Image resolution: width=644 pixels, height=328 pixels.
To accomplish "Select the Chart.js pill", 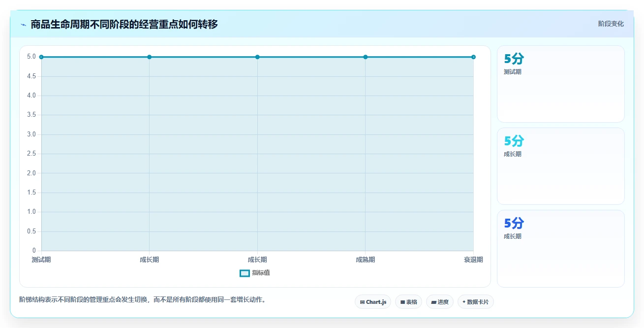I will pos(373,302).
